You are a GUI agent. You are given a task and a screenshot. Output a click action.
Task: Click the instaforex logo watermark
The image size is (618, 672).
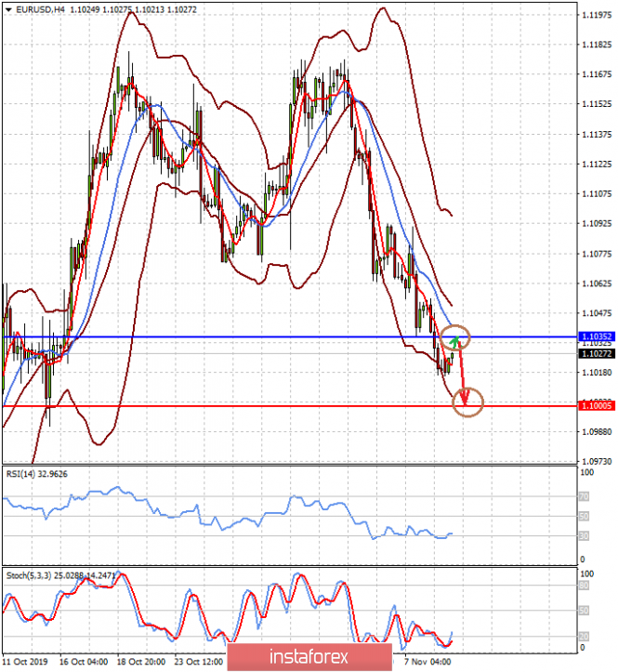(308, 655)
